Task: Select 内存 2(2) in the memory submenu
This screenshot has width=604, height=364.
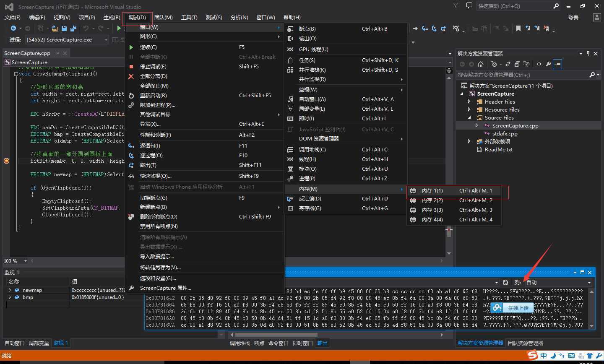Action: point(454,200)
